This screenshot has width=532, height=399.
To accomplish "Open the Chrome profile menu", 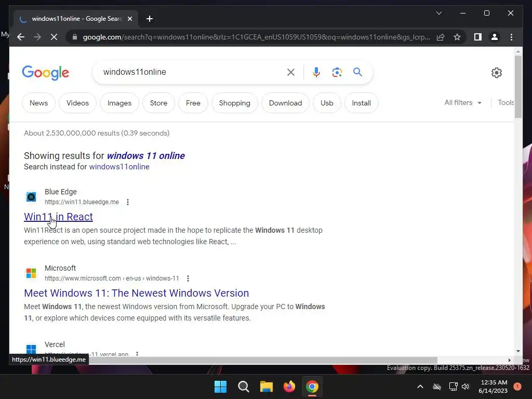I will [495, 37].
